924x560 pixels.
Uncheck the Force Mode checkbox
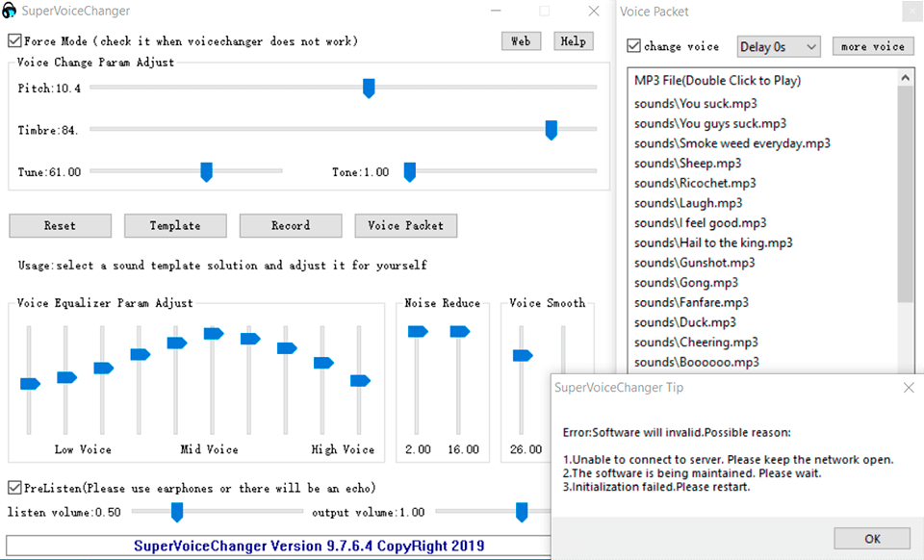(13, 40)
